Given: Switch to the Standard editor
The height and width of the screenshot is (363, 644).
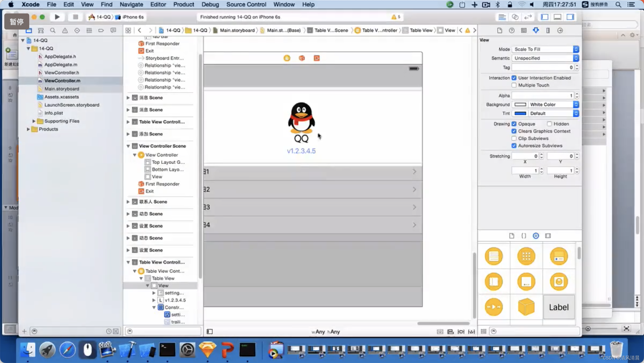Looking at the screenshot, I should (502, 17).
